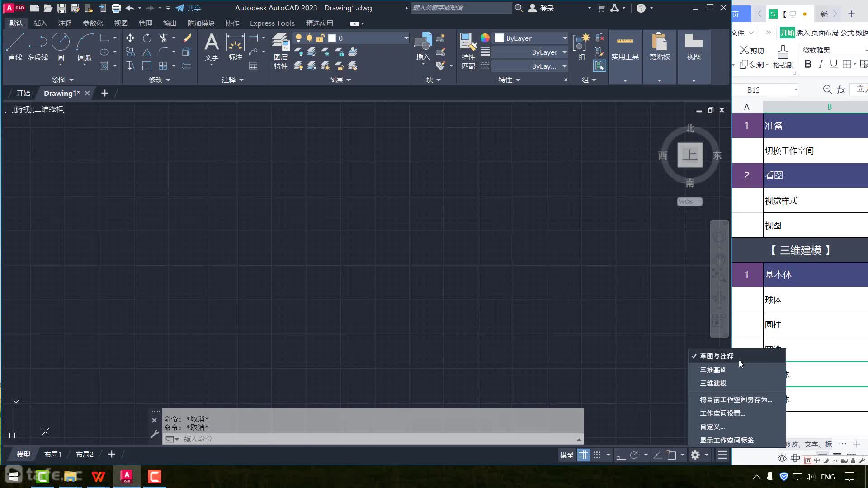Toggle underline in WPS spreadsheet toolbar
The image size is (868, 488).
pos(834,64)
